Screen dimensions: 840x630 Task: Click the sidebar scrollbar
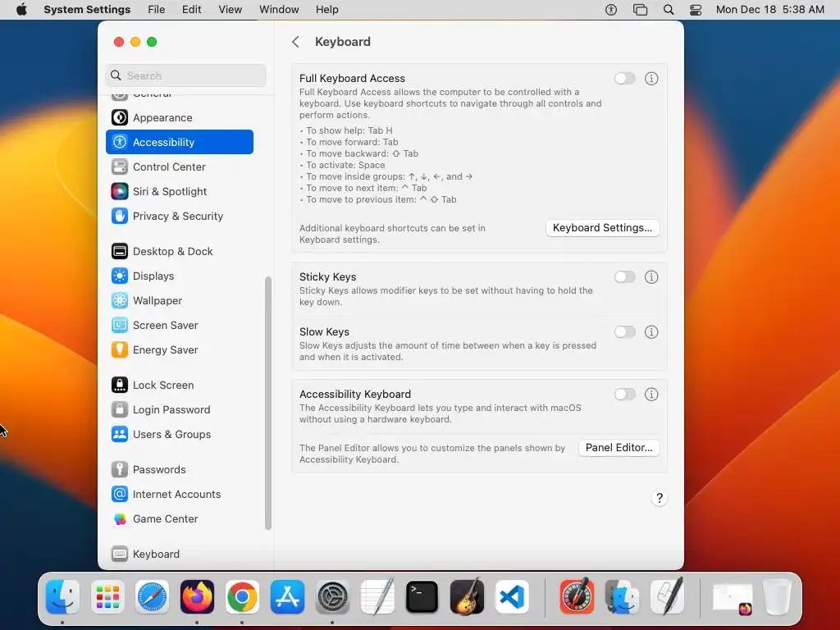[x=268, y=404]
